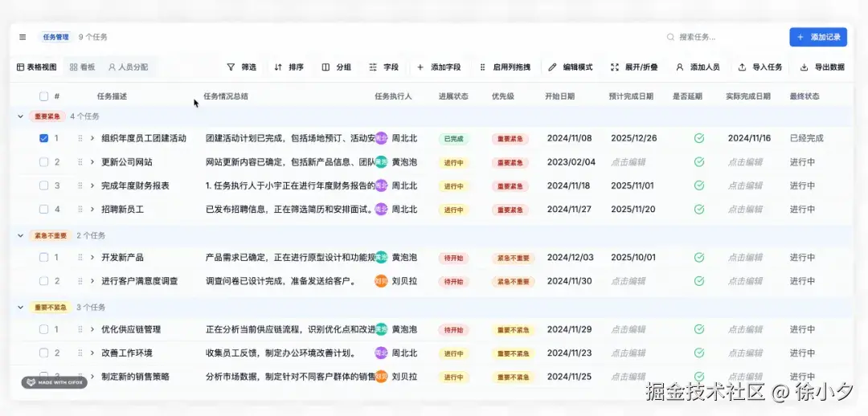The width and height of the screenshot is (868, 416).
Task: Click the 启用列拖拽 button
Action: [505, 67]
